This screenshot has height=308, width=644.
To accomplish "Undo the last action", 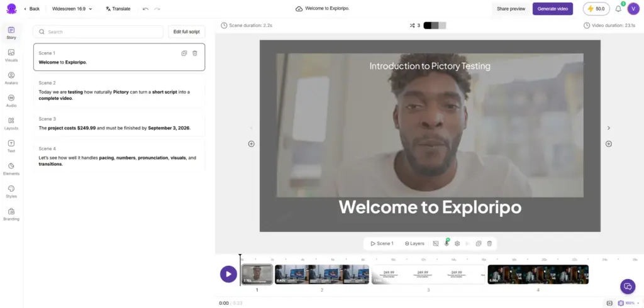I will click(x=145, y=9).
